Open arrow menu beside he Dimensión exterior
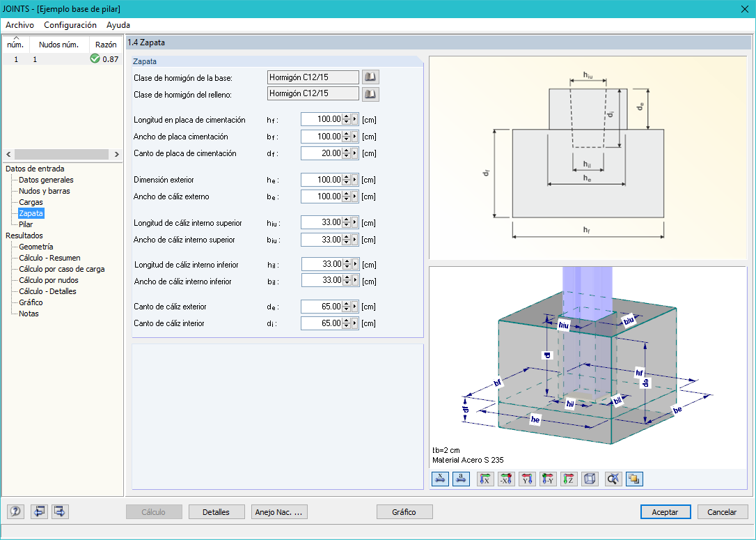The width and height of the screenshot is (756, 540). 355,180
